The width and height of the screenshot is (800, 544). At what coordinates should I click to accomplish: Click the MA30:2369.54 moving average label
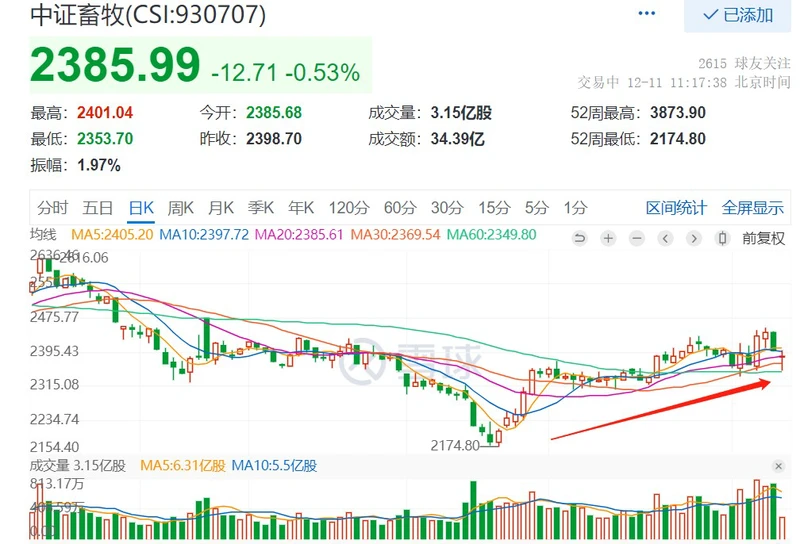pos(395,235)
